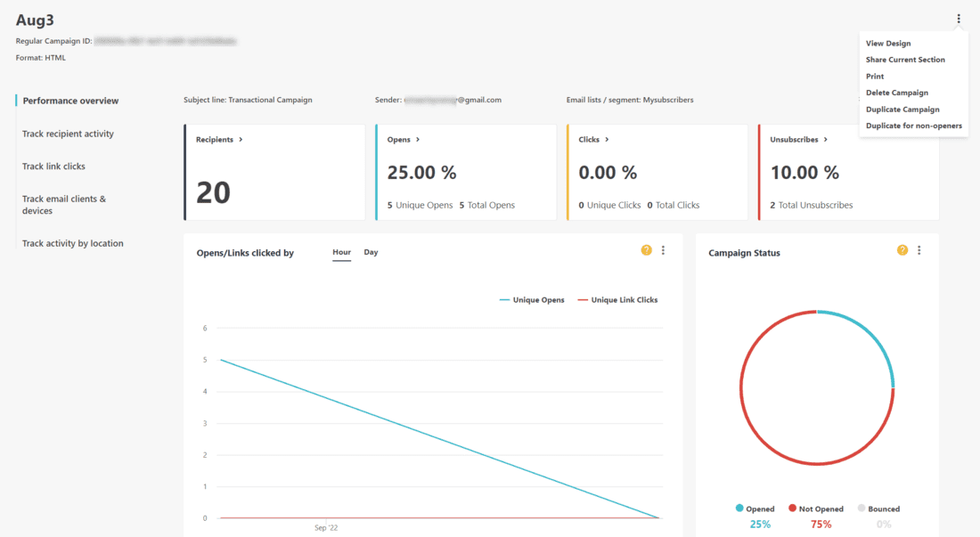The width and height of the screenshot is (980, 537).
Task: Click Delete Campaign in the dropdown menu
Action: tap(896, 93)
